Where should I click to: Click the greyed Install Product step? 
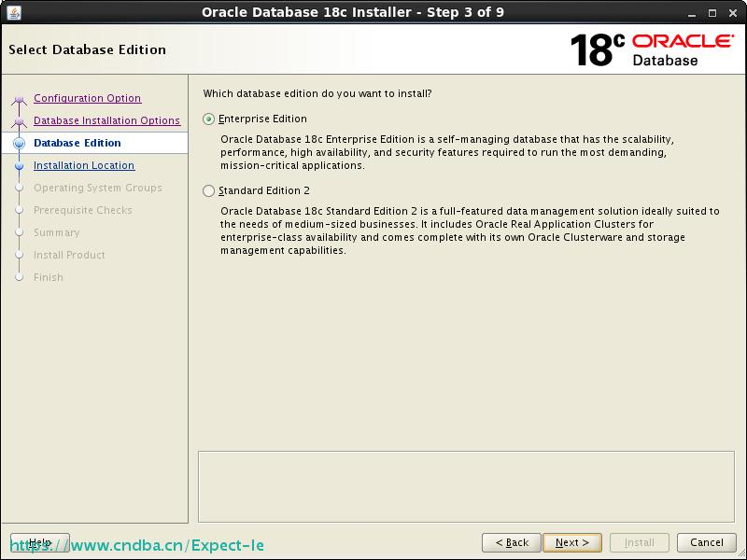click(69, 255)
